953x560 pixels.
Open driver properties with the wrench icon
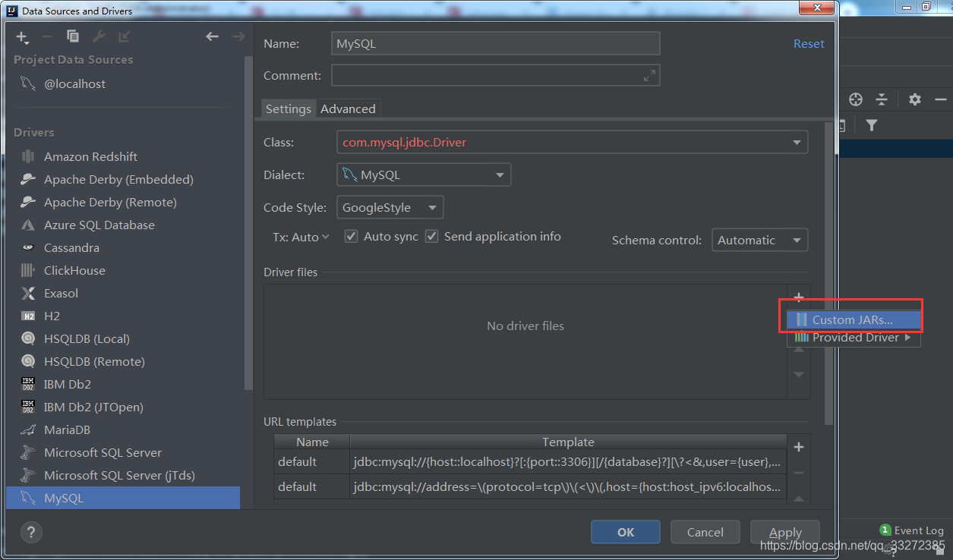point(99,36)
